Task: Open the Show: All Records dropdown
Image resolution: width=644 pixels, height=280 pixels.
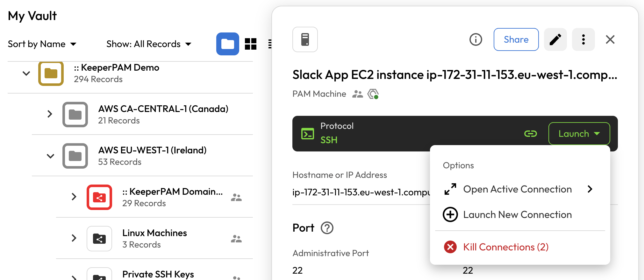Action: (149, 44)
